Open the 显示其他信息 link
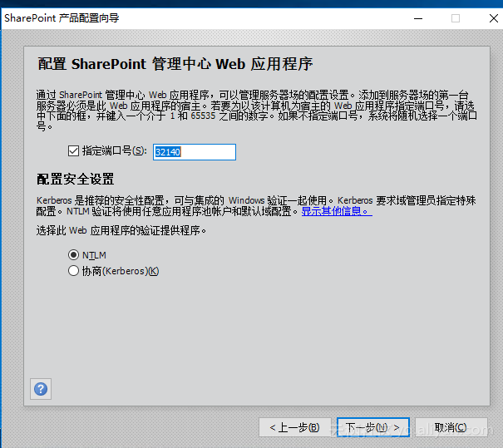Viewport: 503px width, 448px height. pyautogui.click(x=337, y=211)
